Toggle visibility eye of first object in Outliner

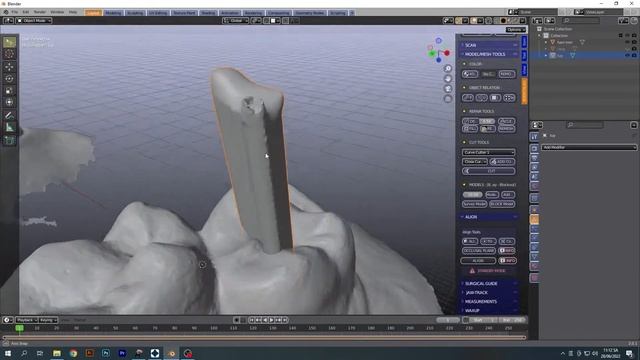pos(627,42)
